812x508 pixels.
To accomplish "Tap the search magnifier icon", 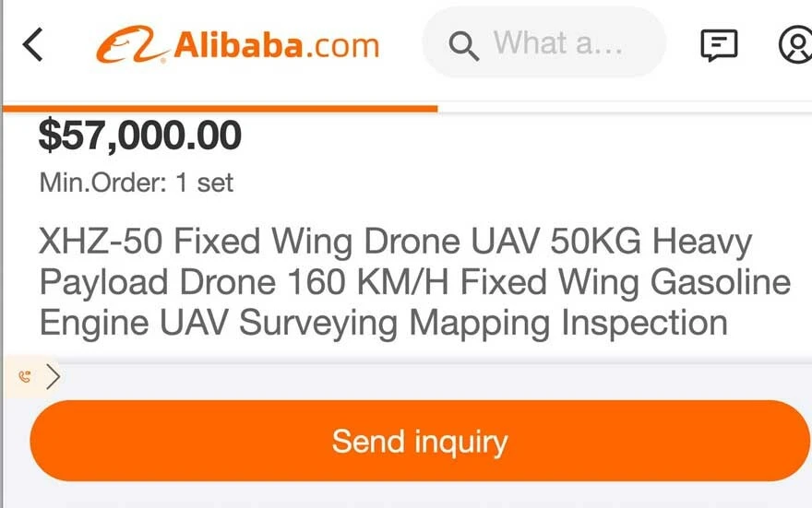I will pyautogui.click(x=463, y=44).
